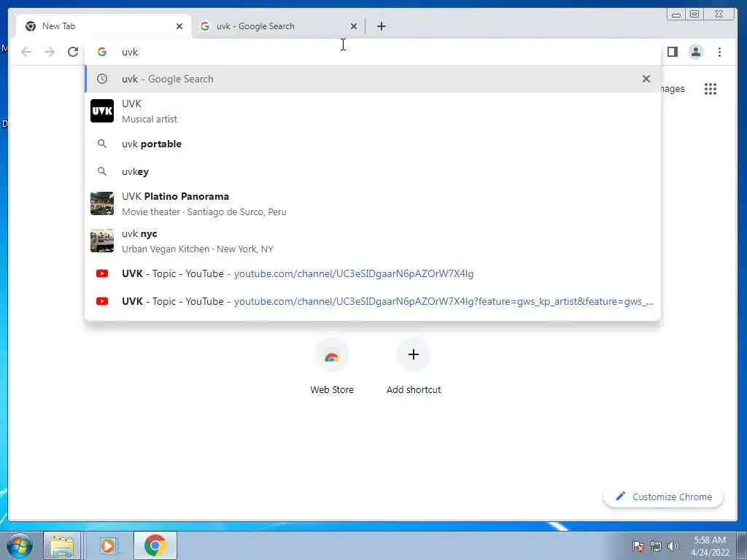The height and width of the screenshot is (560, 747).
Task: Open the shorter UVK Topic YouTube channel link
Action: click(373, 274)
